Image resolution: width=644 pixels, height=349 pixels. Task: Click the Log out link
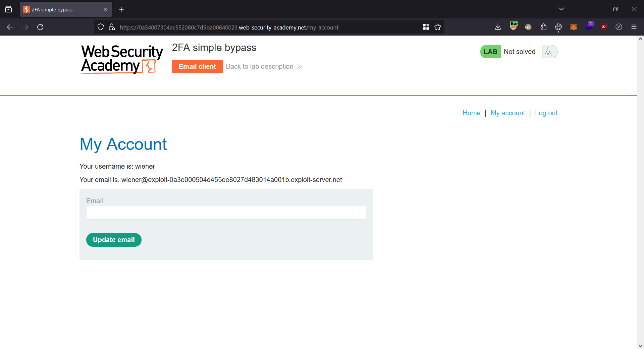point(546,113)
